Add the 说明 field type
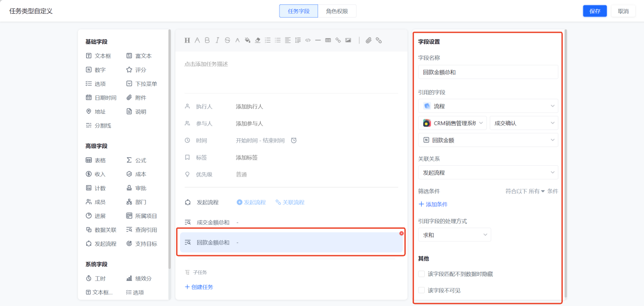The image size is (644, 306). (x=136, y=111)
